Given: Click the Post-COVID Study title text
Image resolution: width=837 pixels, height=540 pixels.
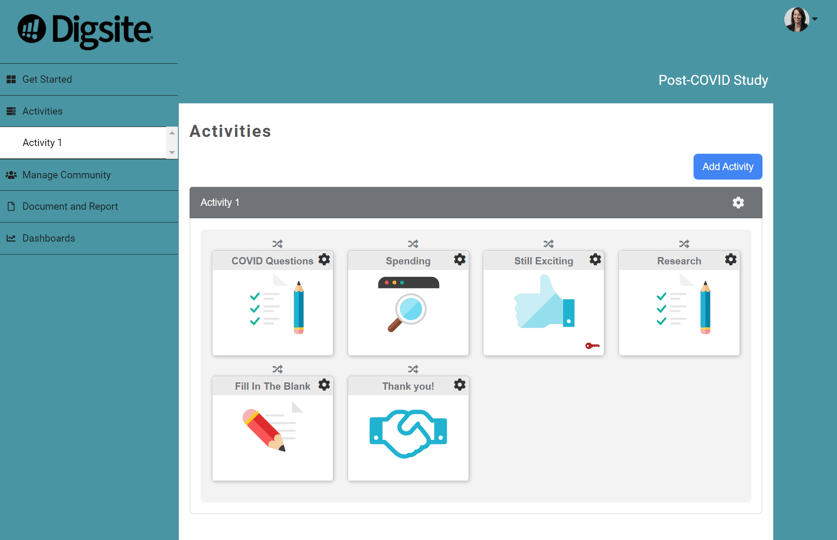Looking at the screenshot, I should (x=713, y=80).
